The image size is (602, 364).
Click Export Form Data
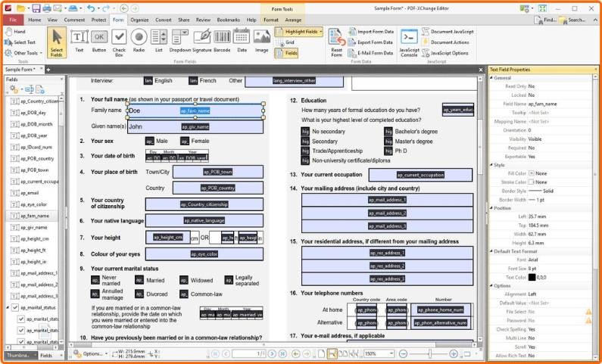[371, 42]
